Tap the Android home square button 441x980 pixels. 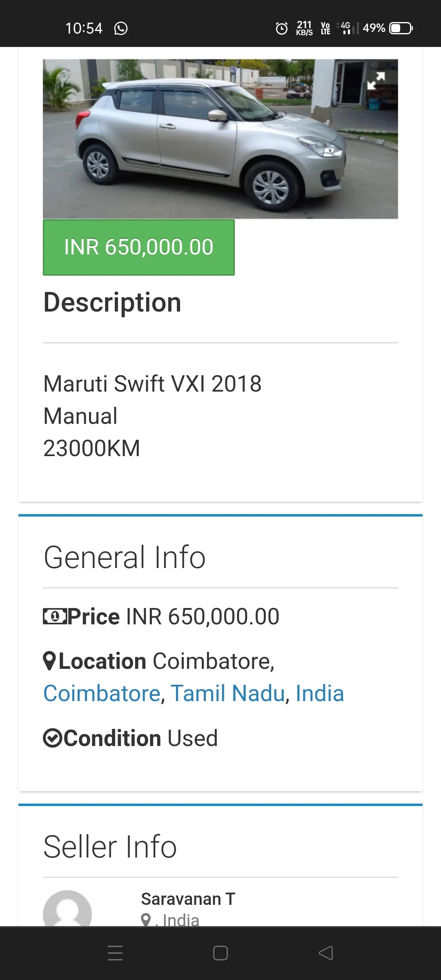pyautogui.click(x=220, y=953)
